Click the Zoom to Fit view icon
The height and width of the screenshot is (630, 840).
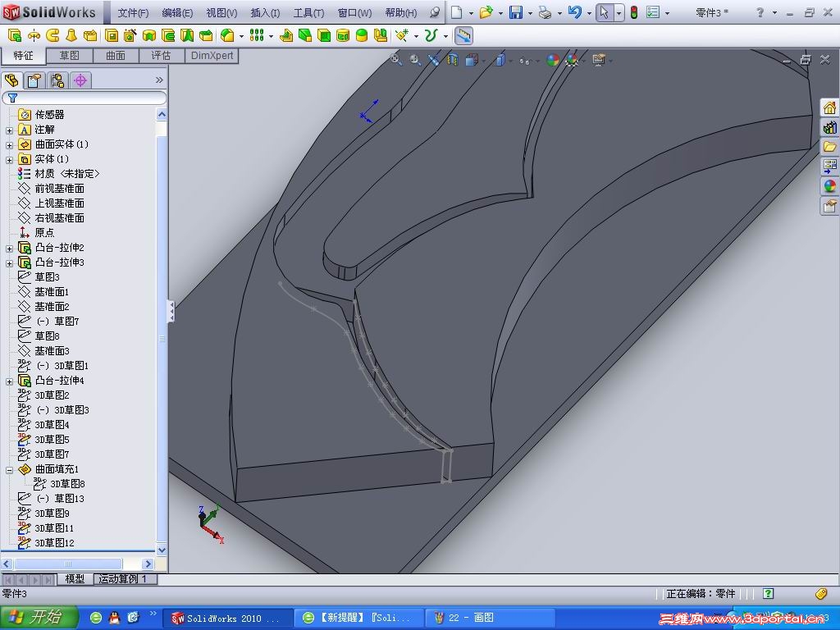coord(396,59)
